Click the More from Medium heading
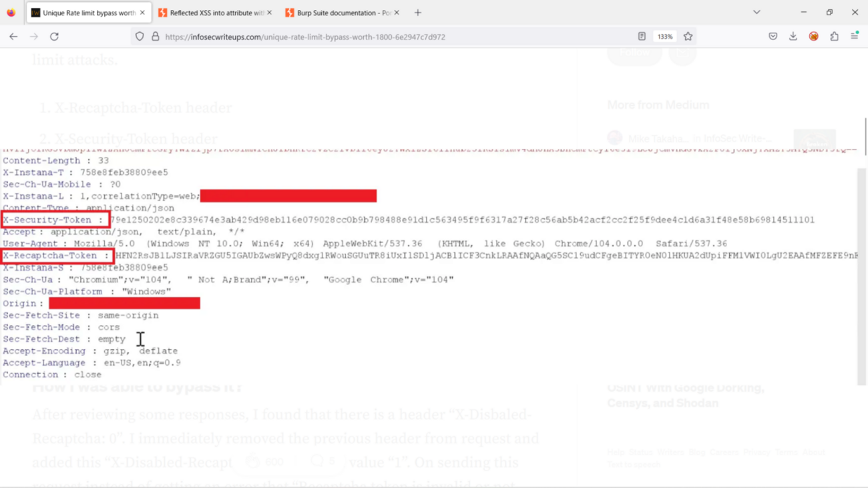 tap(658, 105)
